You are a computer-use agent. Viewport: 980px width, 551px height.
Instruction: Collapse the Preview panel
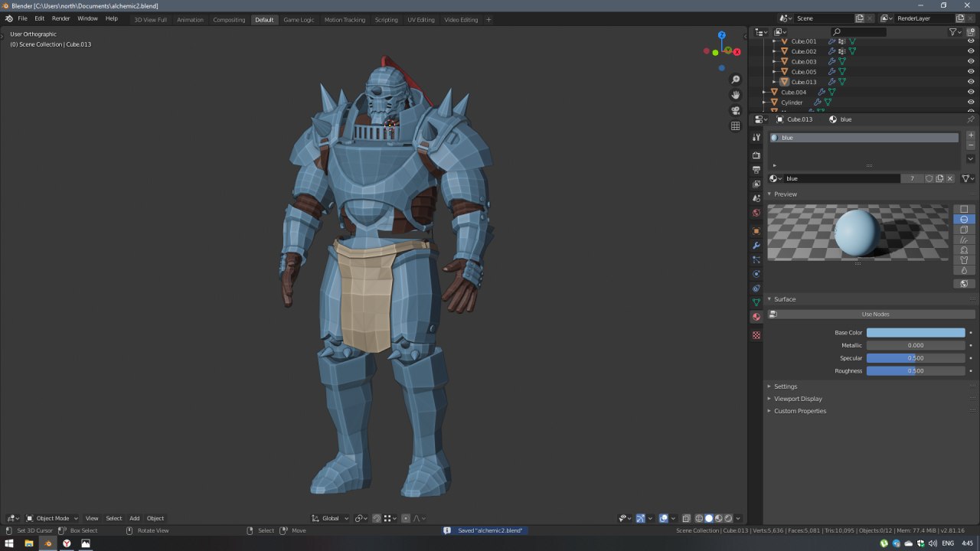click(769, 194)
